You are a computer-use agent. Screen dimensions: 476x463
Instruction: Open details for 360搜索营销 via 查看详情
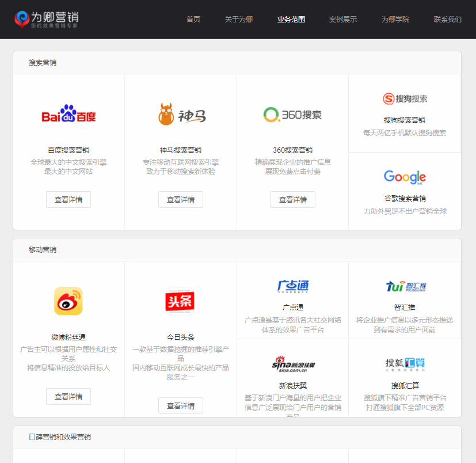[292, 199]
